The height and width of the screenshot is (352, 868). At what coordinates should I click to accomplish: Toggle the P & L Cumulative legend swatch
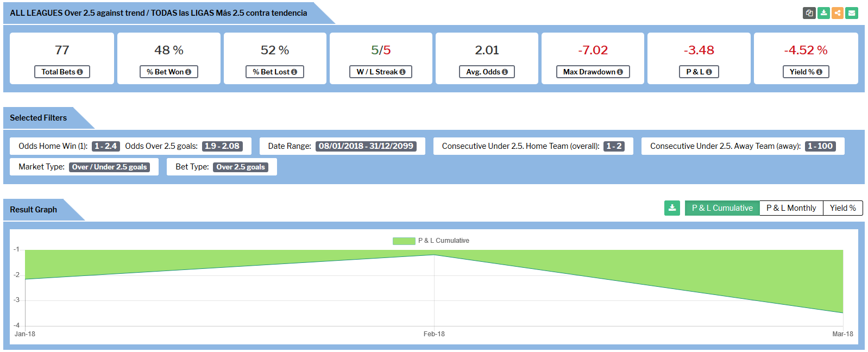404,241
